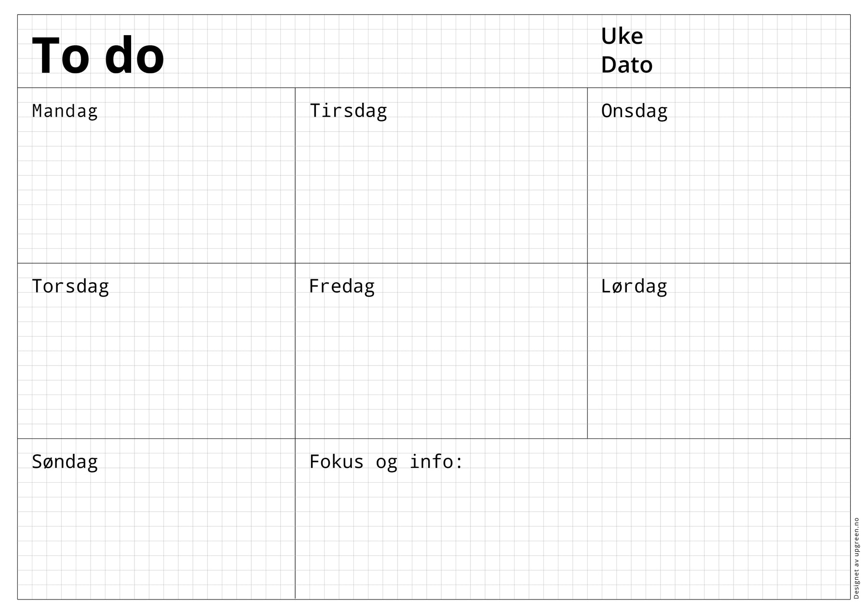Click the Torsdag day label
The height and width of the screenshot is (614, 868).
tap(70, 287)
